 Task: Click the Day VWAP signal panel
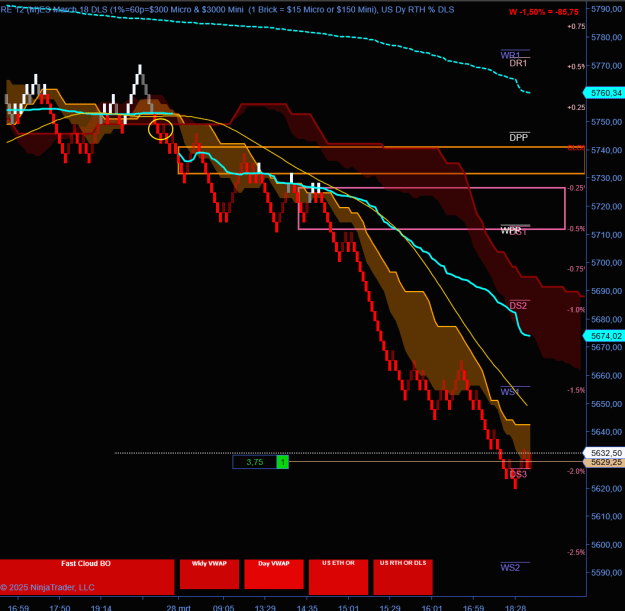274,574
